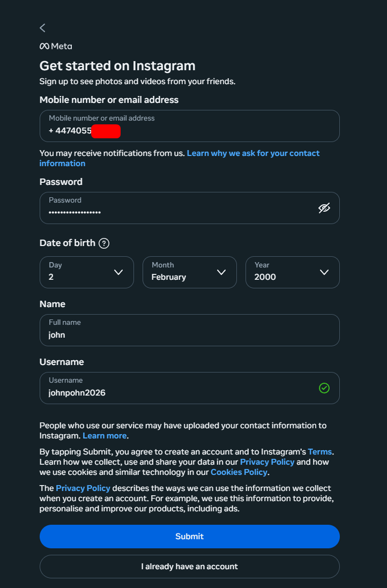387x588 pixels.
Task: Open the Month dropdown showing February
Action: pyautogui.click(x=189, y=272)
